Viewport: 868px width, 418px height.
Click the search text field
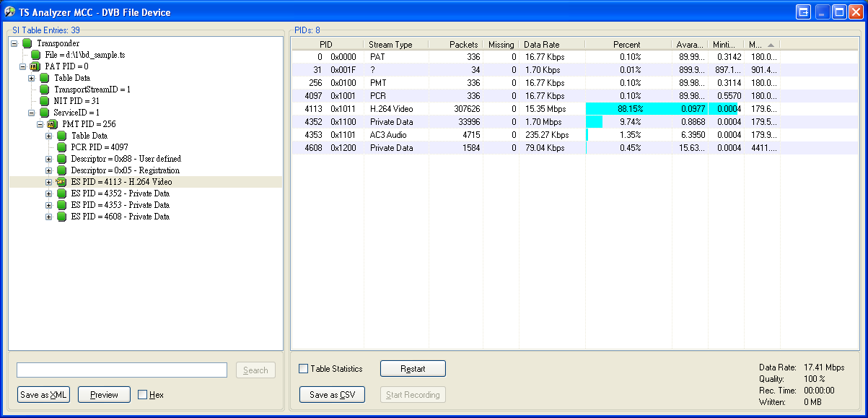point(122,370)
